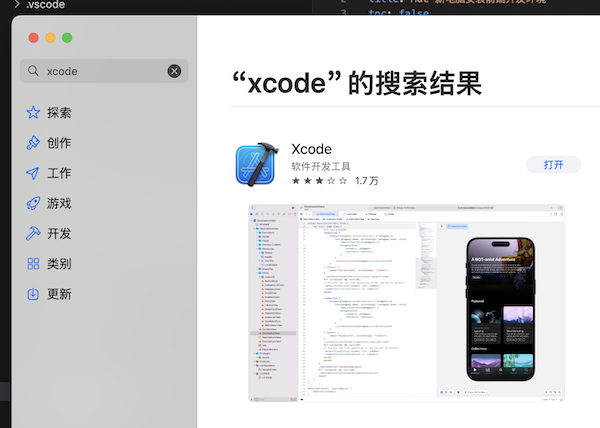
Task: Open the 探索 star icon
Action: point(33,112)
